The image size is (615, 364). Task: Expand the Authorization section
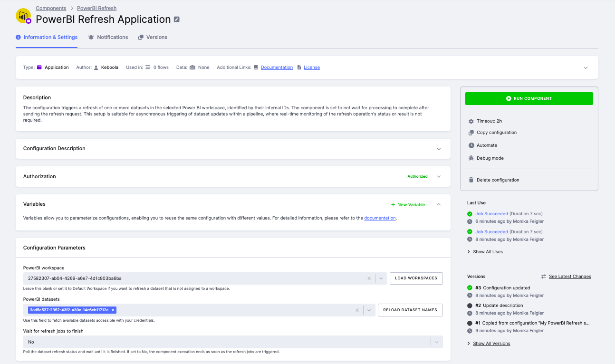click(x=439, y=177)
